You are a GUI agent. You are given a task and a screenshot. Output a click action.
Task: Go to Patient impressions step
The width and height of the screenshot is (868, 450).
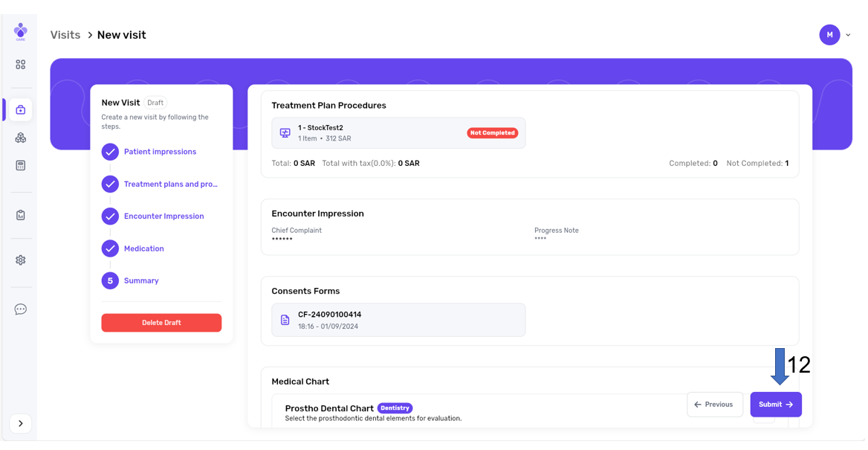pyautogui.click(x=160, y=152)
